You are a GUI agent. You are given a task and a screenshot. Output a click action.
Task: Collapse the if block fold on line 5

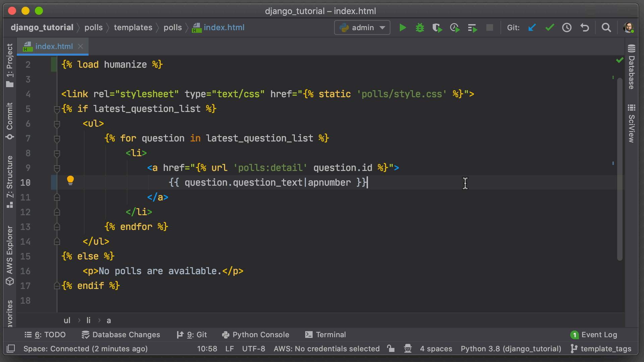(x=57, y=109)
